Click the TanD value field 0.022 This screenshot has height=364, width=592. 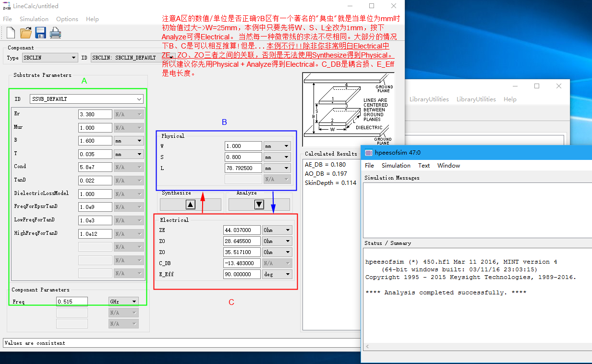[x=95, y=181]
